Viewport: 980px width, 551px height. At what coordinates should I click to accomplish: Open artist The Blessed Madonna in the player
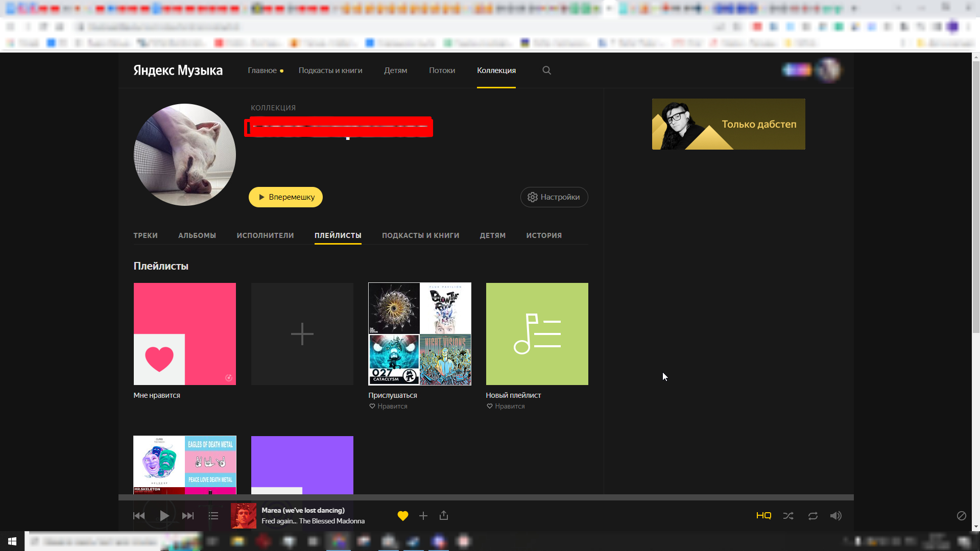[332, 521]
